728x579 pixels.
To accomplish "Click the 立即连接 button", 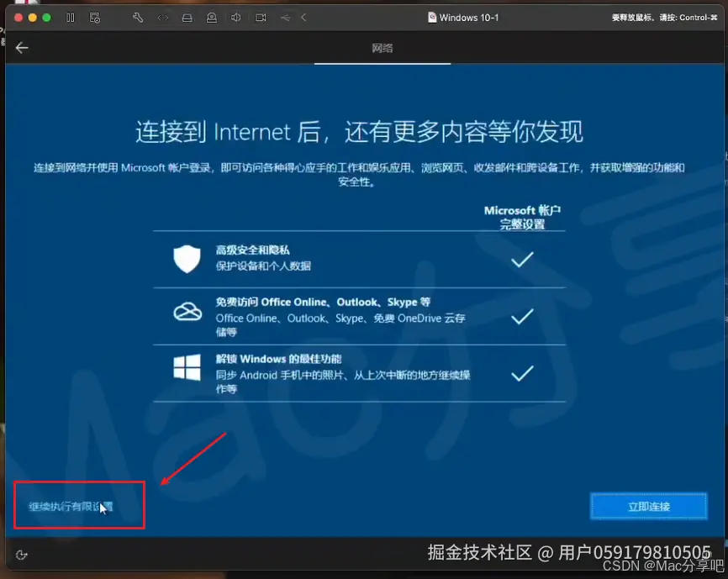I will (648, 506).
